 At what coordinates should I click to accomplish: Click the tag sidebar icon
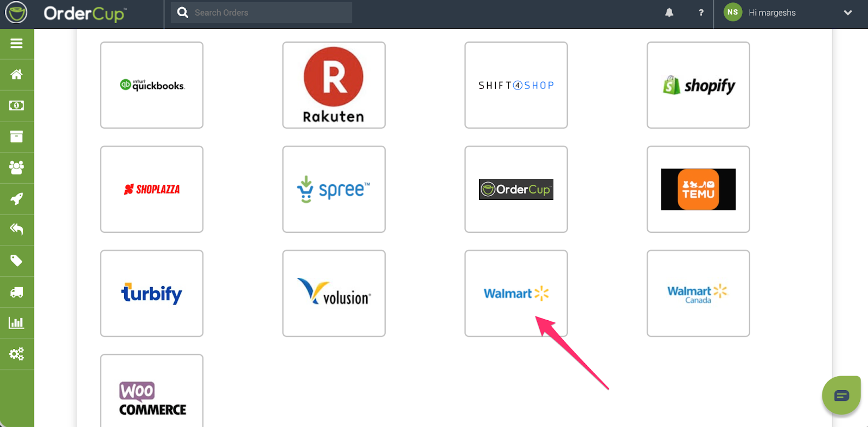click(16, 261)
